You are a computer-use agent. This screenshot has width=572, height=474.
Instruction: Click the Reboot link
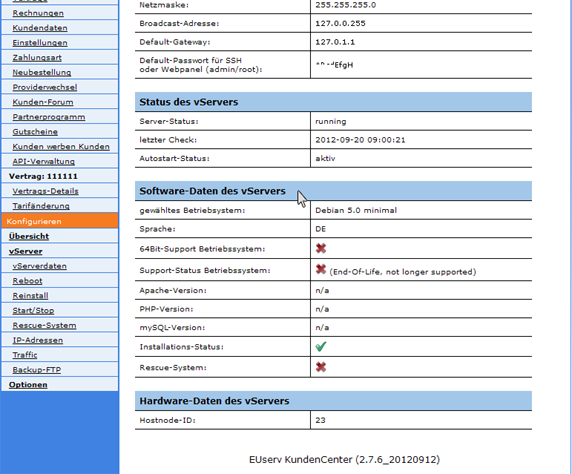pos(27,281)
